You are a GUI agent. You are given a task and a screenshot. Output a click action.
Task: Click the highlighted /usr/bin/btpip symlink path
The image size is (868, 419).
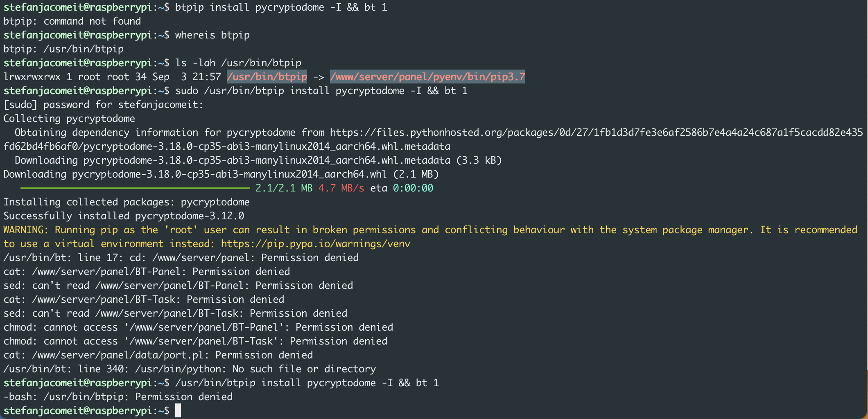(267, 77)
